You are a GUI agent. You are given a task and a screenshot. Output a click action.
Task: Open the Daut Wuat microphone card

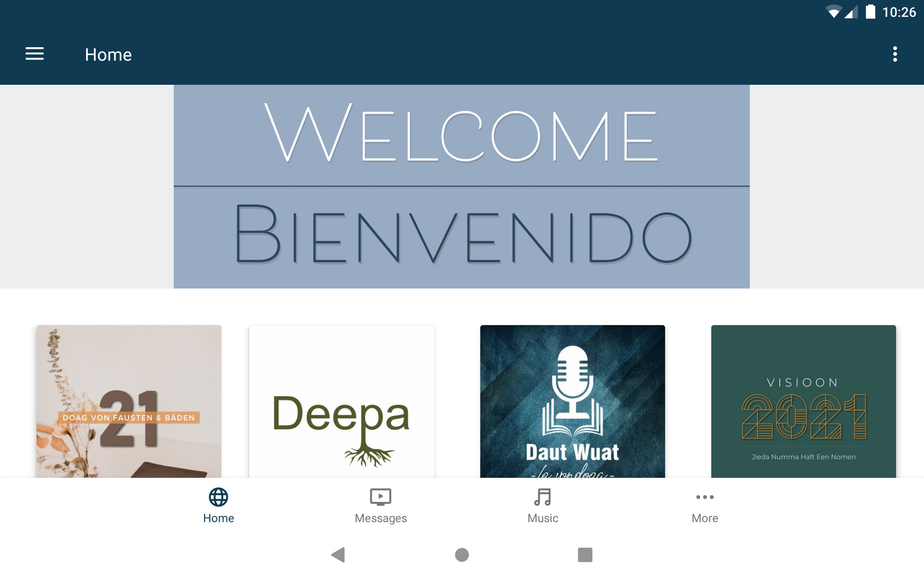tap(573, 401)
